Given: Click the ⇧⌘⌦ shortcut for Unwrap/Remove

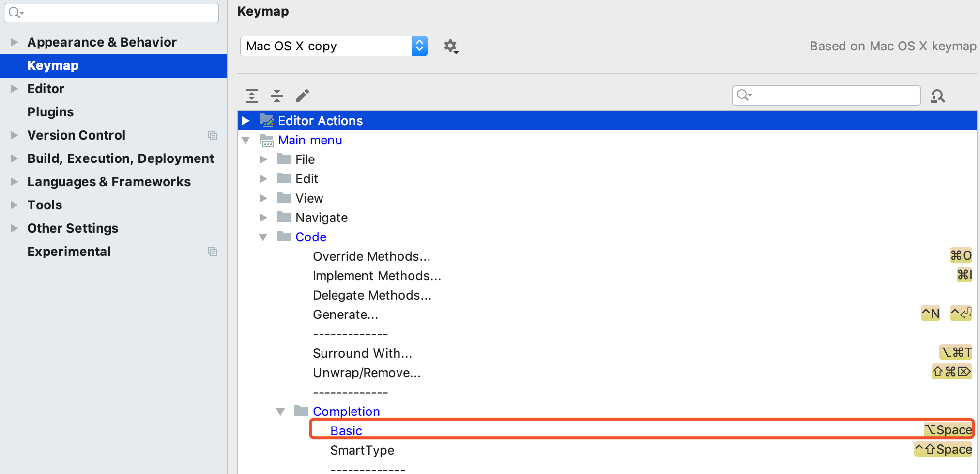Looking at the screenshot, I should (952, 372).
